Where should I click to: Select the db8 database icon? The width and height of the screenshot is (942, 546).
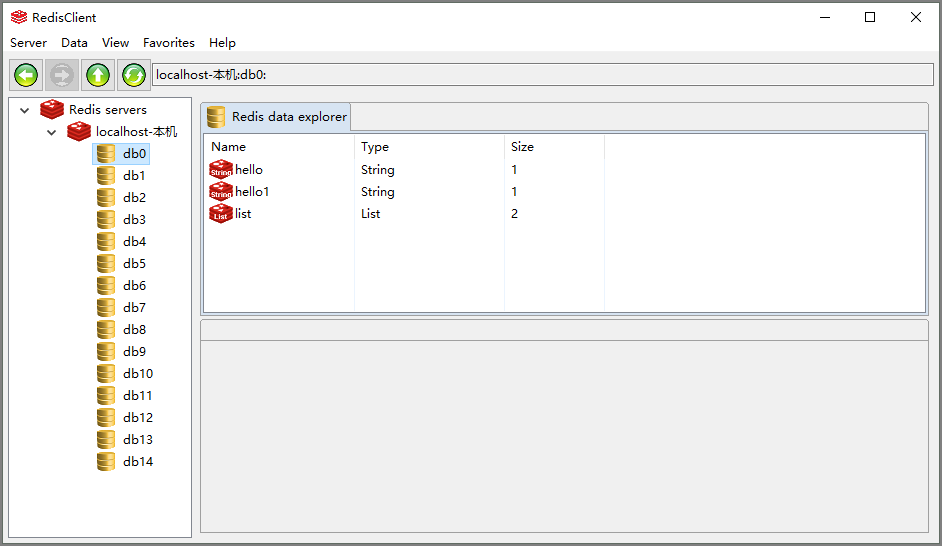(106, 329)
